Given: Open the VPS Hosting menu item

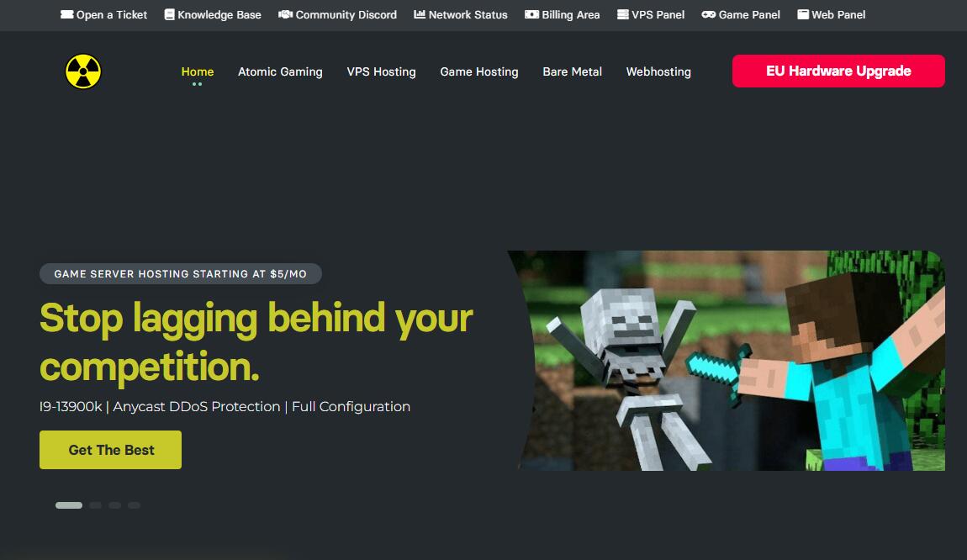Looking at the screenshot, I should tap(381, 71).
